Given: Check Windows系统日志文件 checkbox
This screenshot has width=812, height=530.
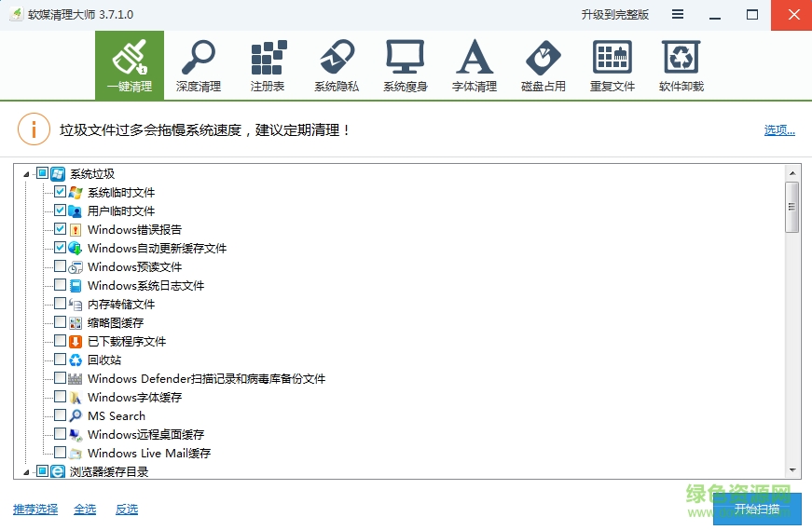Looking at the screenshot, I should point(60,285).
